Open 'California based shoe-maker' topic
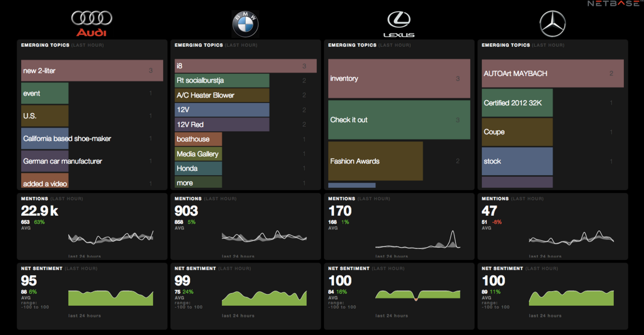 [45, 138]
